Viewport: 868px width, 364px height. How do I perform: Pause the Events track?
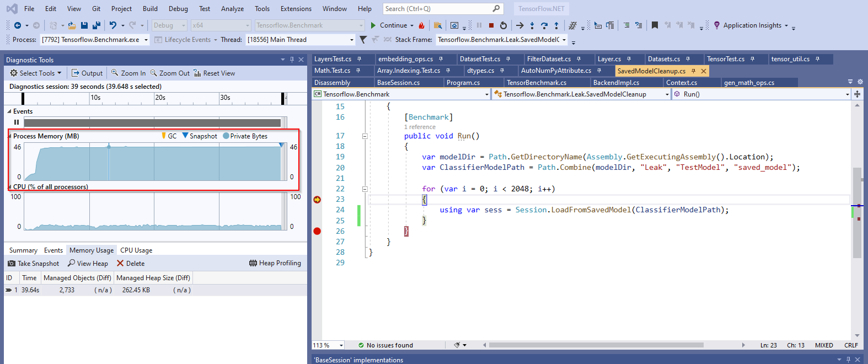(17, 122)
